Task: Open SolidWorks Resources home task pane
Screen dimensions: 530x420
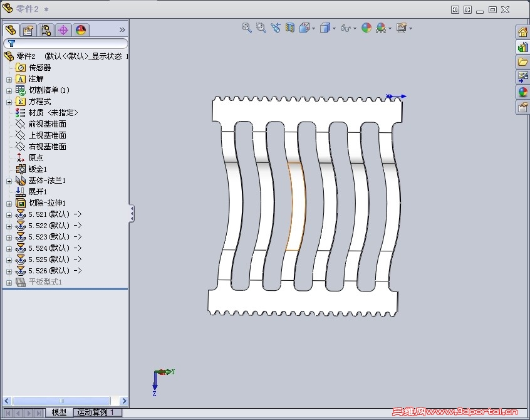Action: coord(522,32)
